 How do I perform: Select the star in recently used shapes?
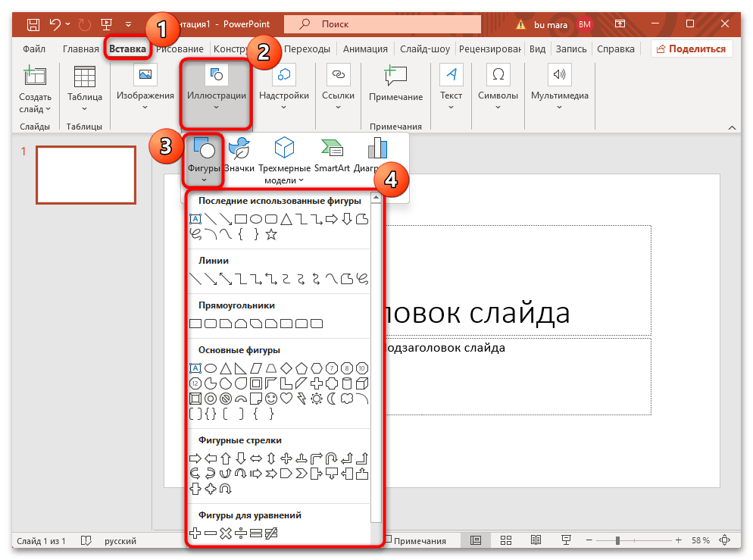coord(271,234)
